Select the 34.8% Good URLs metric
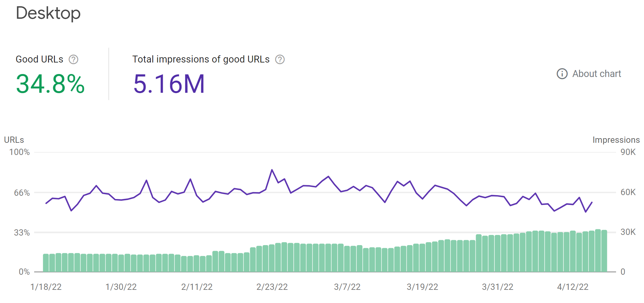The image size is (644, 303). (50, 84)
